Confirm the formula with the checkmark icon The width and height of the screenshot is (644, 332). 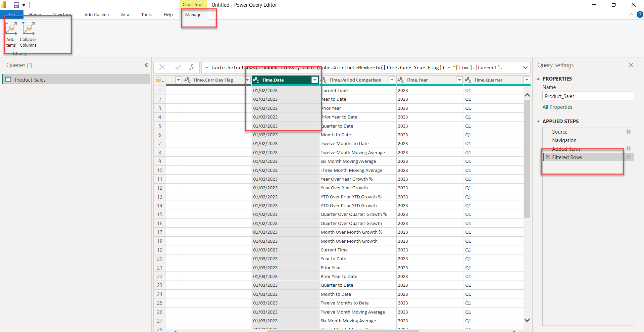(x=178, y=67)
